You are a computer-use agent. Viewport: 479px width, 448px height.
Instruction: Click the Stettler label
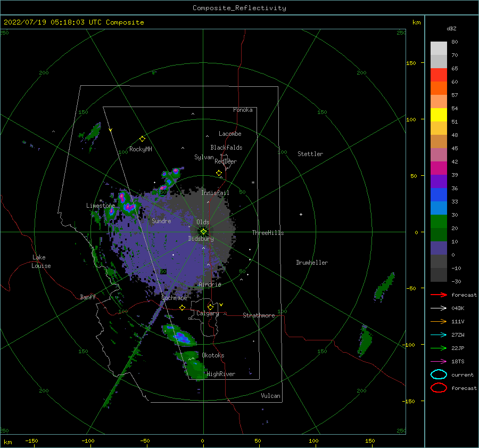coord(310,154)
